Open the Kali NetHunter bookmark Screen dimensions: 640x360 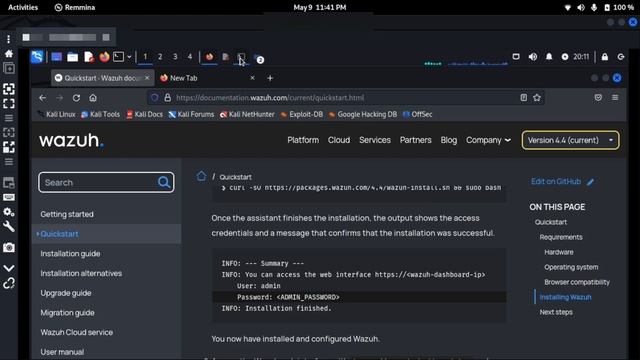coord(247,114)
